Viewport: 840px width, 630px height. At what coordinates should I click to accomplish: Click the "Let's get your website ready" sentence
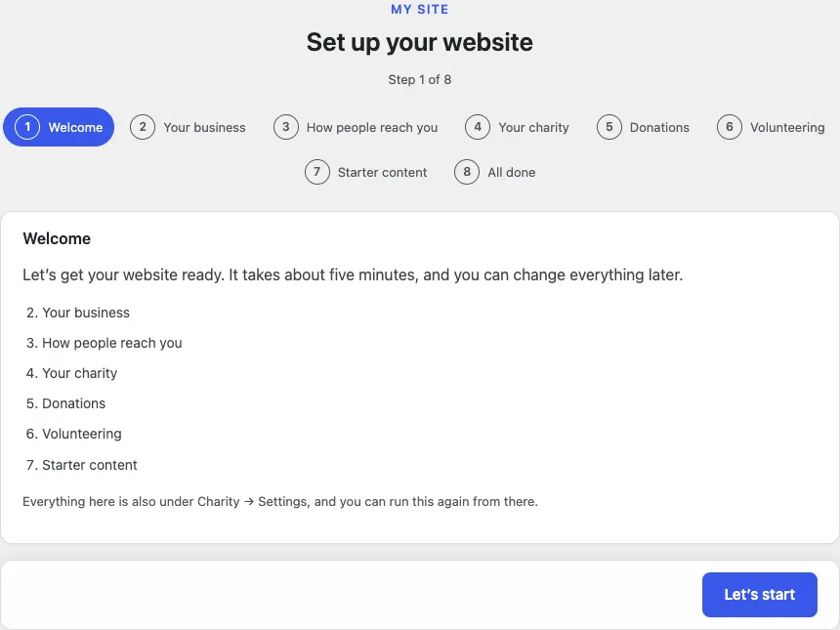353,274
